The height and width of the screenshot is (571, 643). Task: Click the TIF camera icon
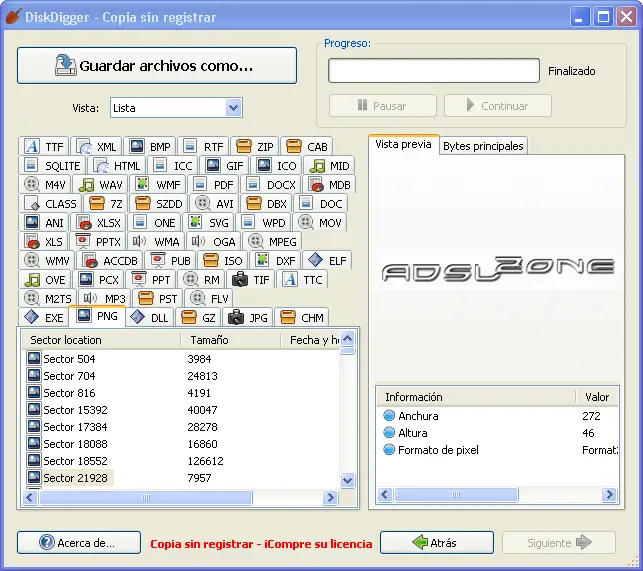pos(240,279)
